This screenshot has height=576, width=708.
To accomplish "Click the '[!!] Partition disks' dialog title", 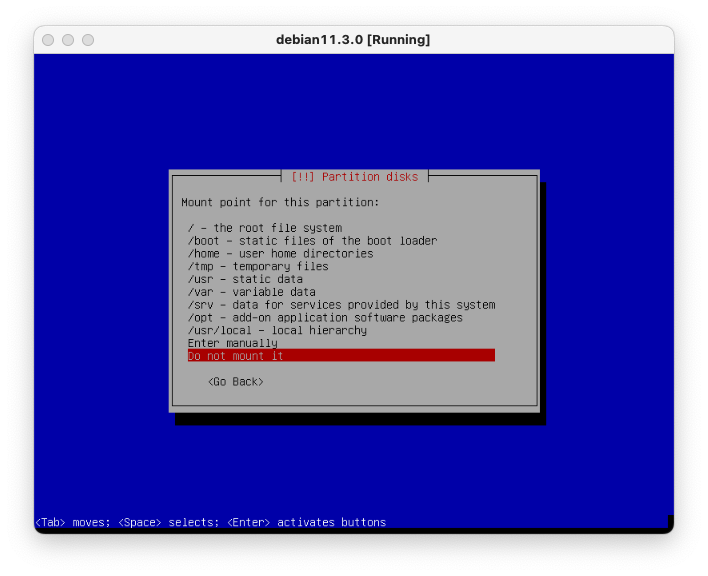I will 354,177.
